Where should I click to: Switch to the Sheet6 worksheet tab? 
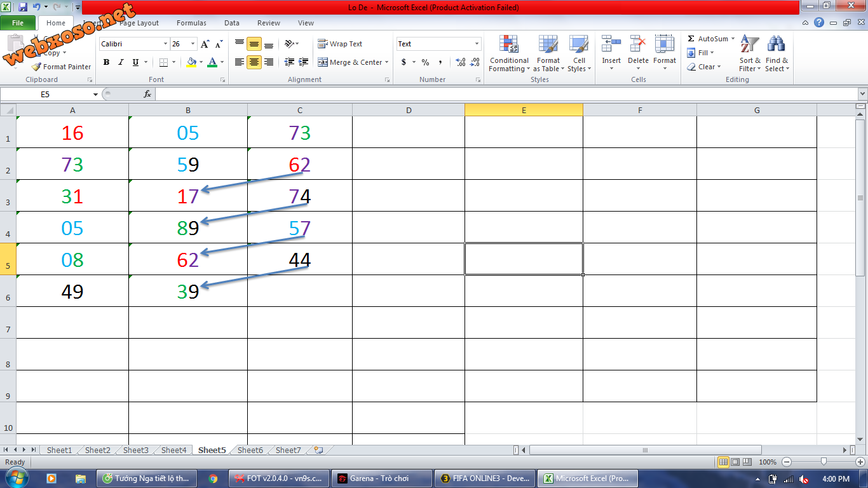coord(250,450)
